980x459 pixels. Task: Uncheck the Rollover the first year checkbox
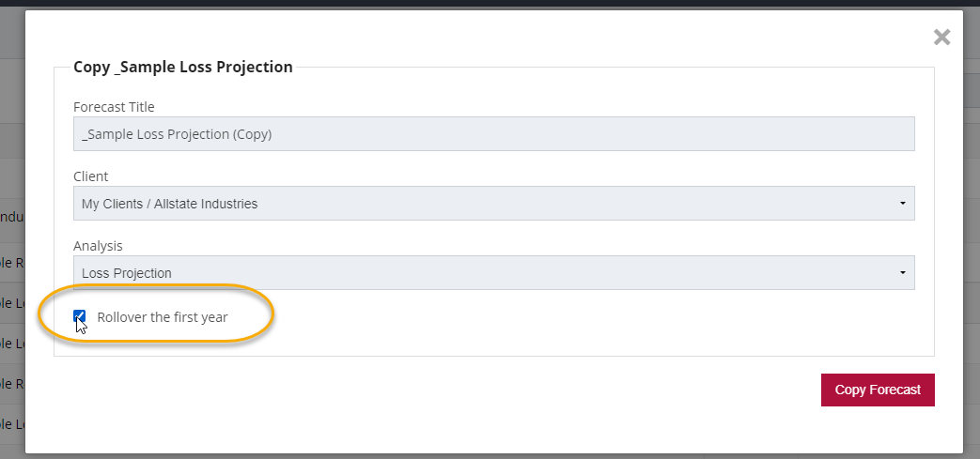(x=80, y=317)
